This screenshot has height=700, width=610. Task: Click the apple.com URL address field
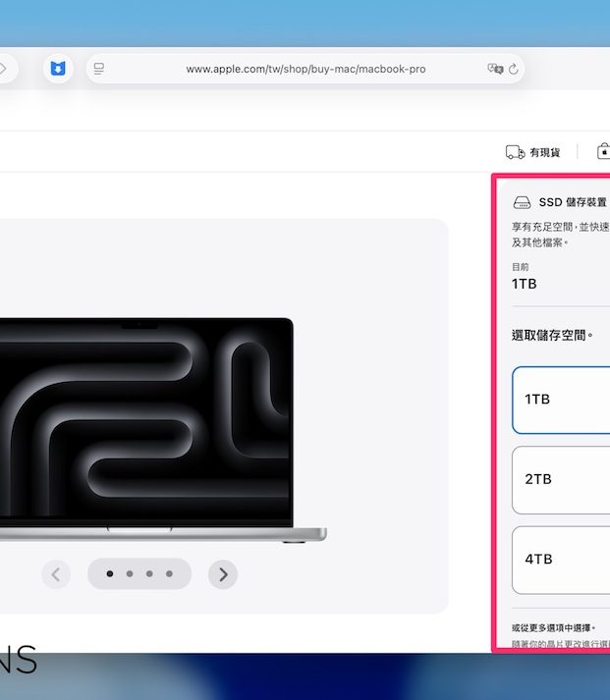tap(305, 70)
